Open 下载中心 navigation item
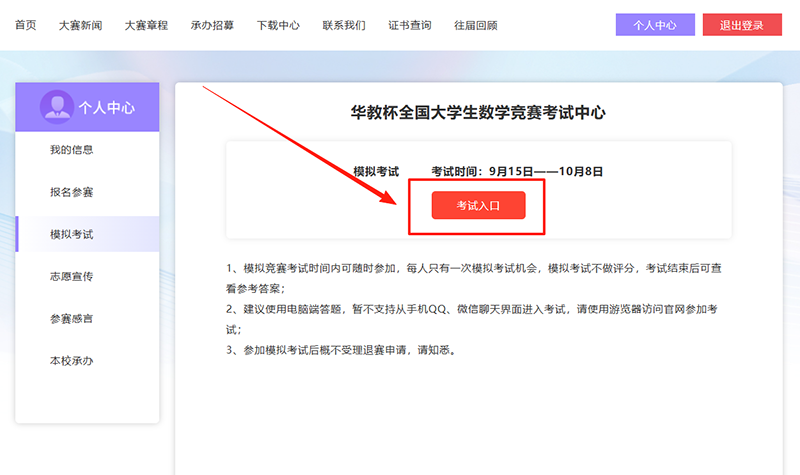 [278, 25]
